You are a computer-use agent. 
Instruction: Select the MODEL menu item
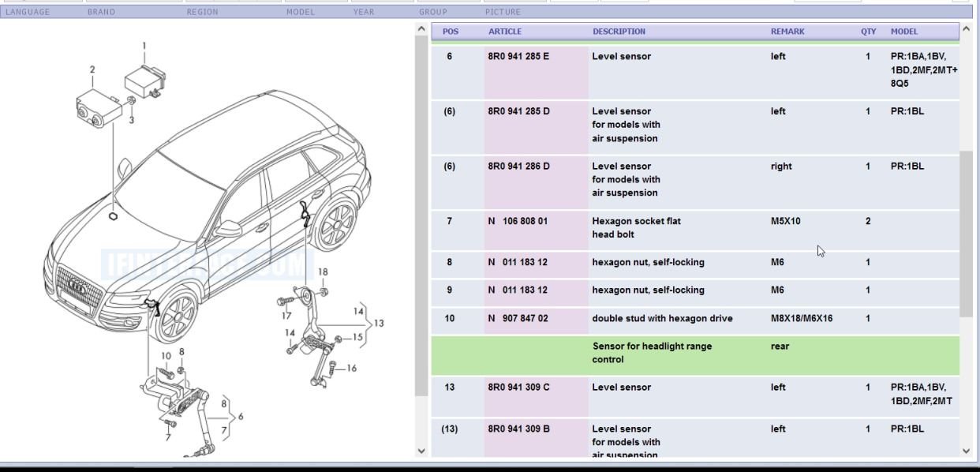300,12
